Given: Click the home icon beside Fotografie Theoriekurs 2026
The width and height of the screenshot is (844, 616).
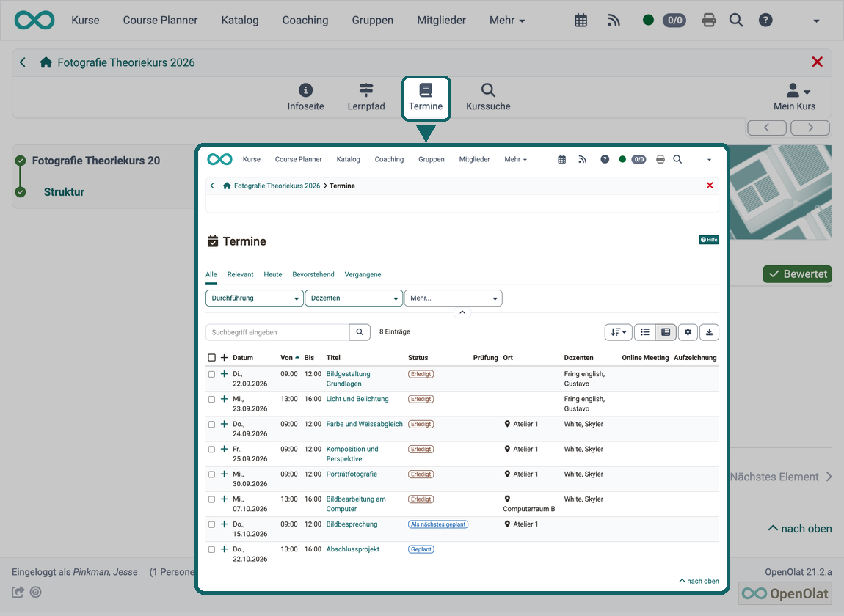Looking at the screenshot, I should pos(46,62).
